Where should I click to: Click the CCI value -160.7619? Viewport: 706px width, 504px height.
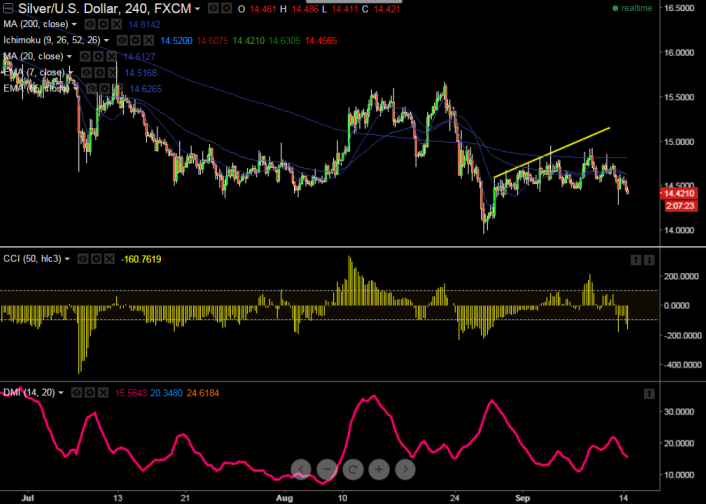click(x=141, y=259)
